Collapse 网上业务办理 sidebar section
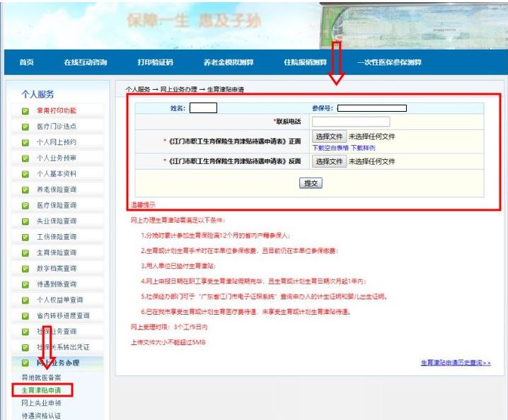 tap(58, 363)
